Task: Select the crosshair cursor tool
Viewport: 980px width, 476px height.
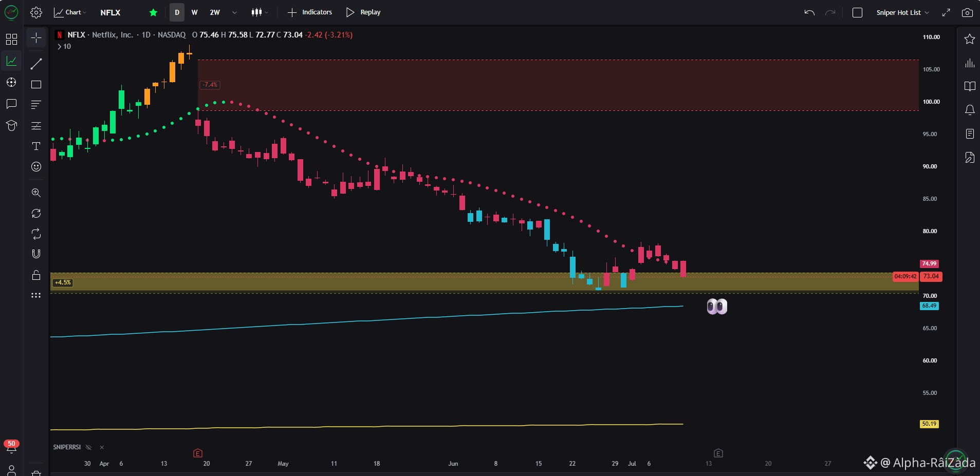Action: [36, 37]
